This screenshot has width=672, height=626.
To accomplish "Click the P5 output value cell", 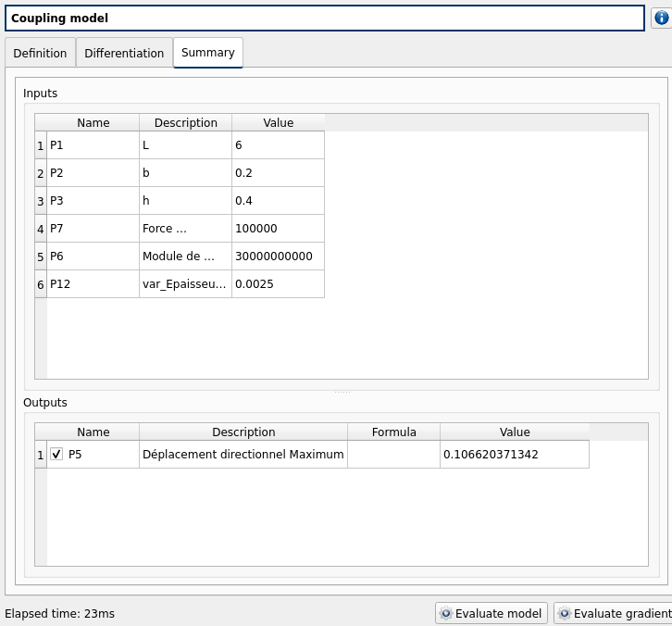I will pos(514,455).
